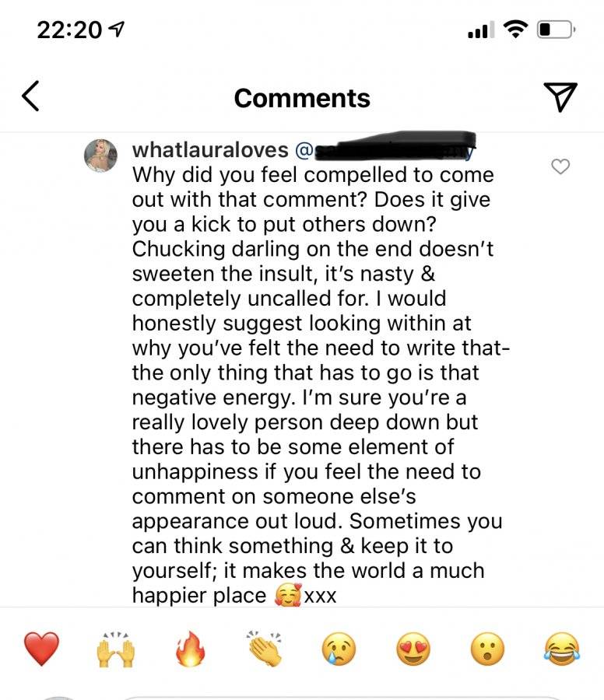Tap the Wi-Fi status icon
604x700 pixels.
point(515,30)
